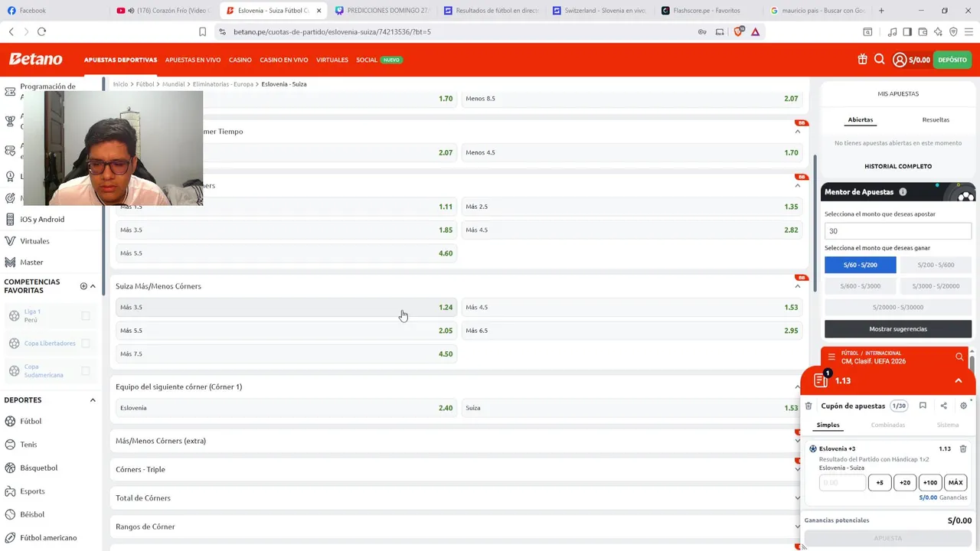The image size is (980, 551).
Task: Open bet coupon settings gear
Action: click(963, 406)
